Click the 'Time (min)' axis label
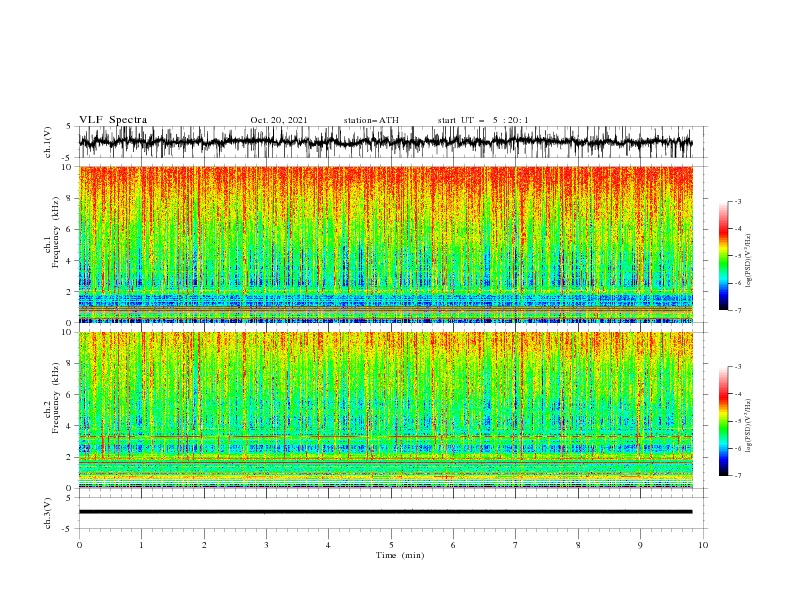Image resolution: width=792 pixels, height=612 pixels. pyautogui.click(x=400, y=555)
